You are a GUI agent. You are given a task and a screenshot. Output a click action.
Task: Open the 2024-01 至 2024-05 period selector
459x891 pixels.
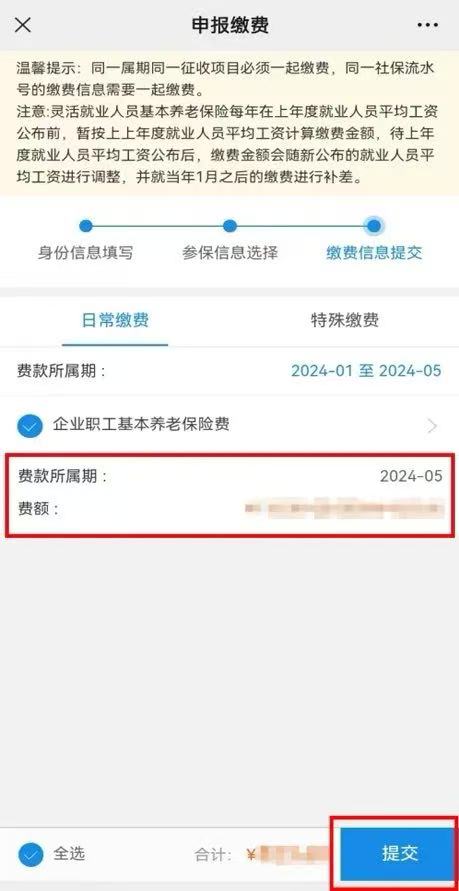coord(366,371)
